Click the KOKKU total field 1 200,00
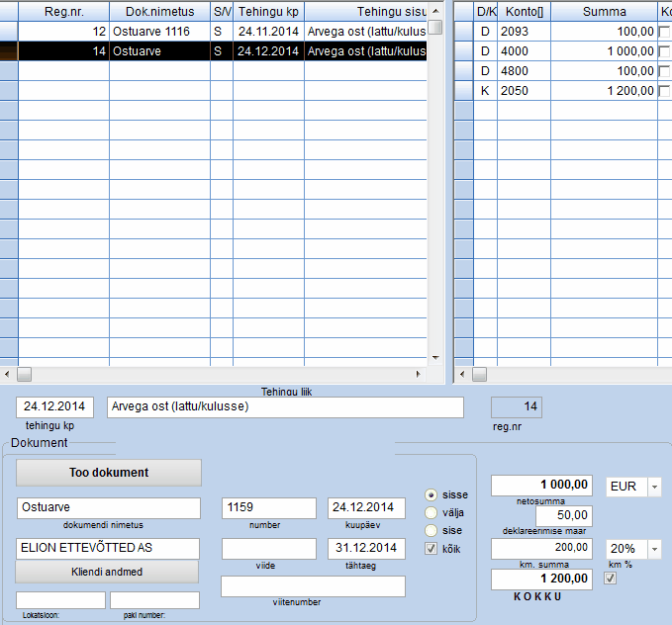672x625 pixels. [541, 580]
